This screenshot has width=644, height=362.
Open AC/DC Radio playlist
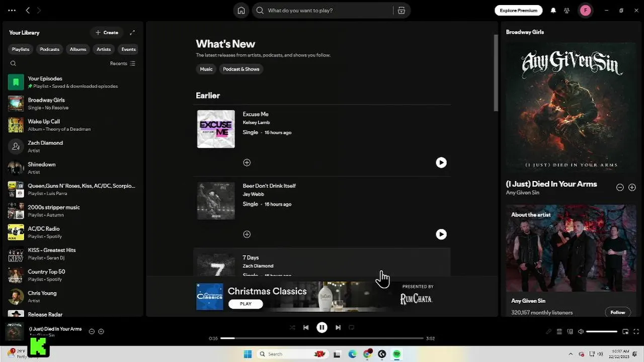(x=73, y=232)
